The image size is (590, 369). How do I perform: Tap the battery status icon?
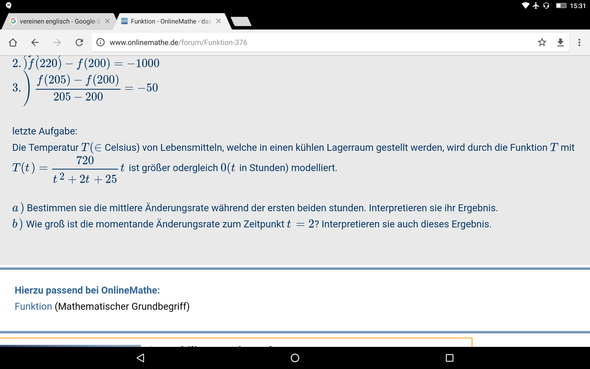561,6
